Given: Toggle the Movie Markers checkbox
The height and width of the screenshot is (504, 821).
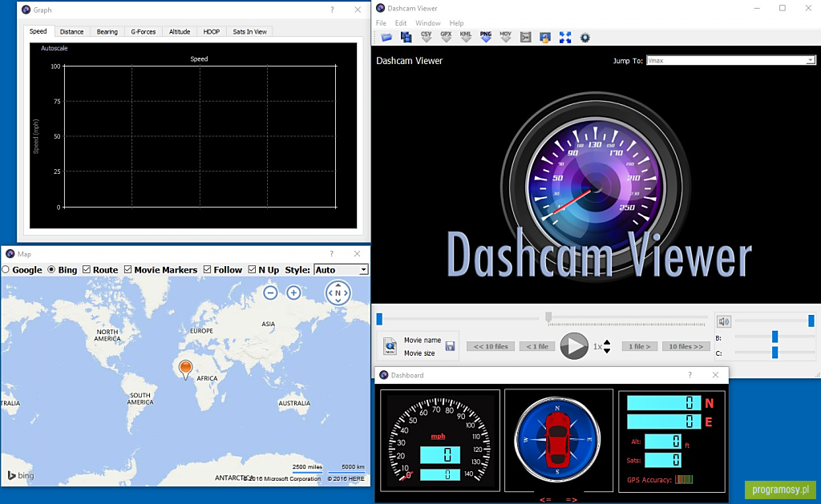Looking at the screenshot, I should (x=127, y=269).
